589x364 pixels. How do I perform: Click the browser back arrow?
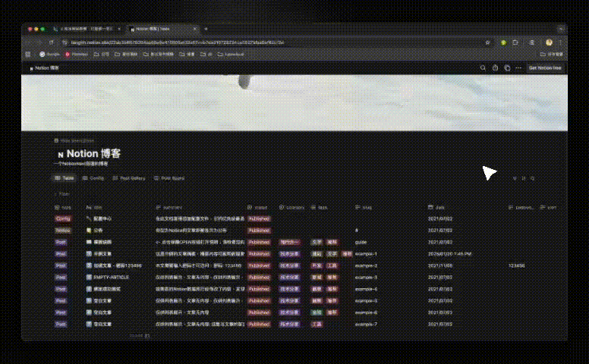pyautogui.click(x=30, y=42)
